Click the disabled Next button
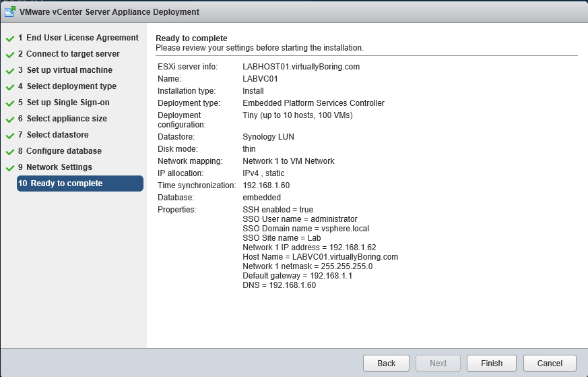This screenshot has height=377, width=588. (x=438, y=363)
